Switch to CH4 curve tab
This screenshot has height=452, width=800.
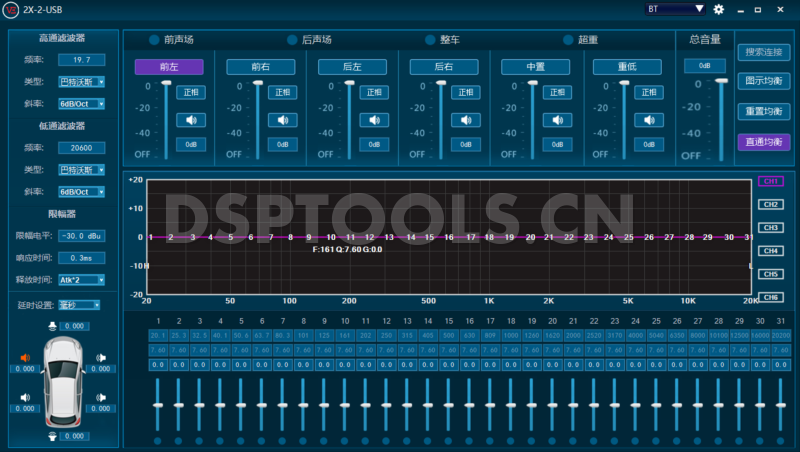770,250
